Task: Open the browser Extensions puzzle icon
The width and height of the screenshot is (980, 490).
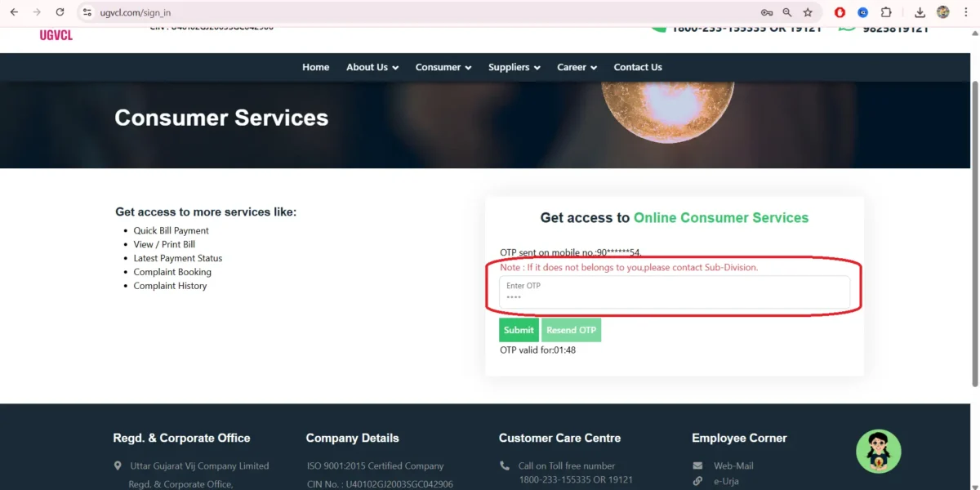Action: click(886, 12)
